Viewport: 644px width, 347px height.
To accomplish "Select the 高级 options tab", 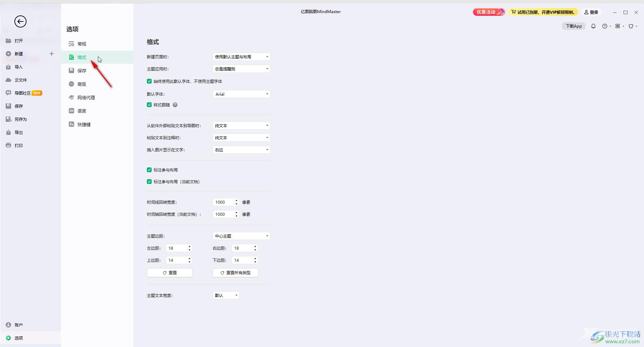I will 97,84.
